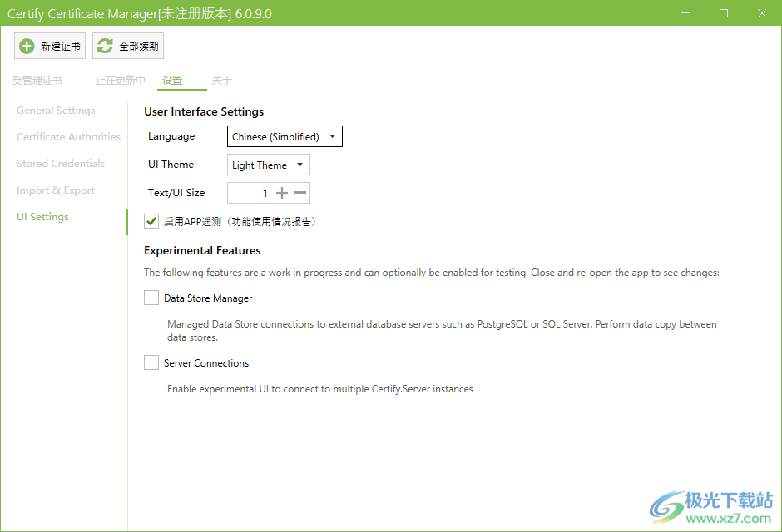The image size is (782, 532).
Task: Open the Language dropdown
Action: [x=285, y=136]
